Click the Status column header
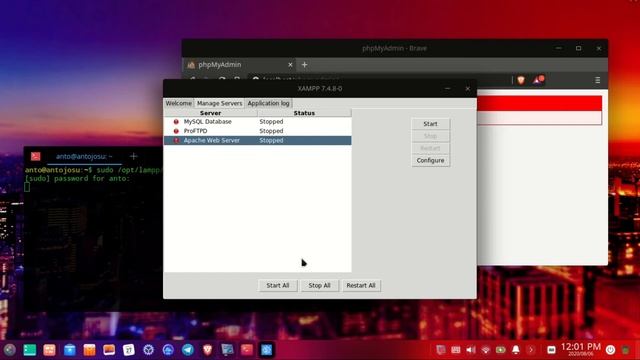The width and height of the screenshot is (640, 360). pyautogui.click(x=304, y=113)
